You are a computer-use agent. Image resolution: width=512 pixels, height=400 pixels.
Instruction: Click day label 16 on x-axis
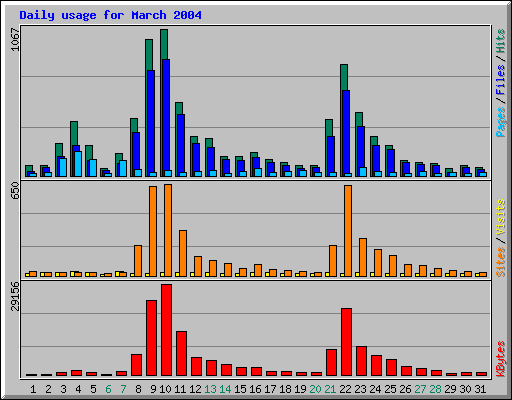pyautogui.click(x=255, y=389)
